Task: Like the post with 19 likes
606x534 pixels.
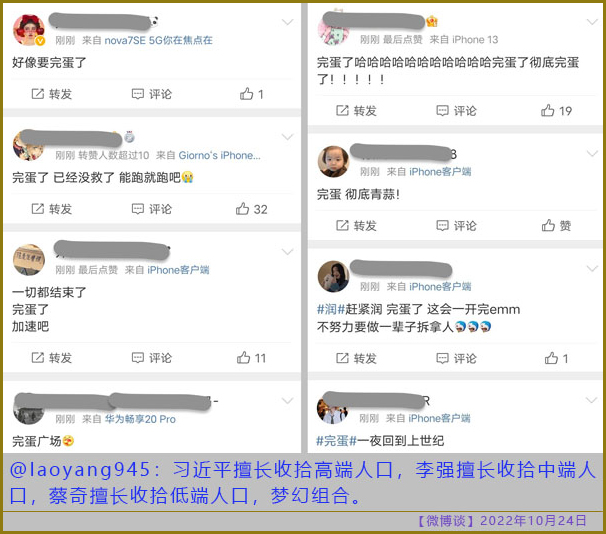Action: [556, 111]
